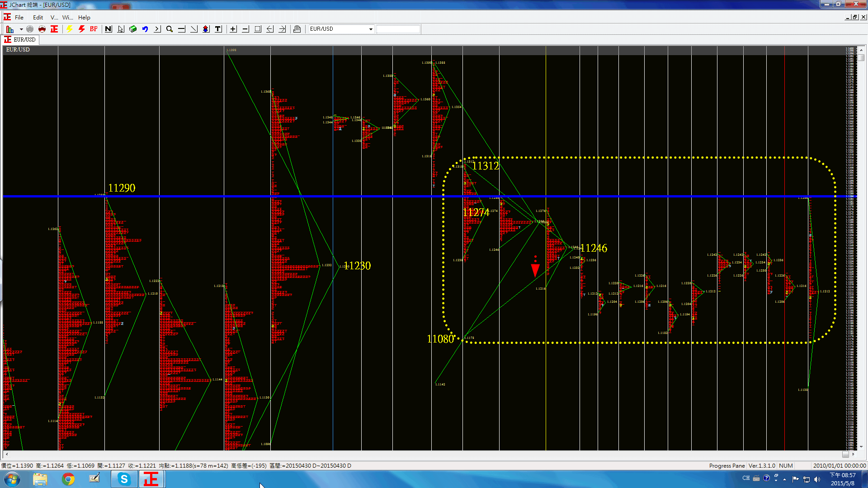Viewport: 868px width, 488px height.
Task: Open the Wi... menu
Action: tap(68, 17)
